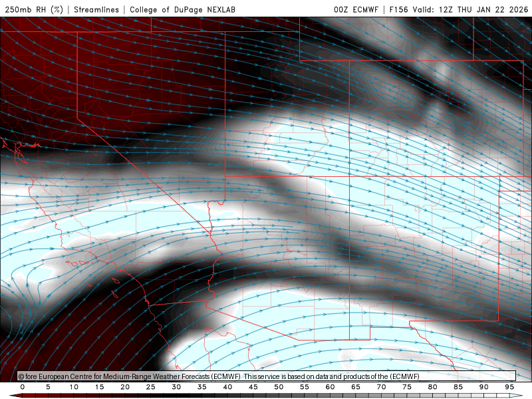
Task: Select the '55' value on the RH scale
Action: [305, 387]
